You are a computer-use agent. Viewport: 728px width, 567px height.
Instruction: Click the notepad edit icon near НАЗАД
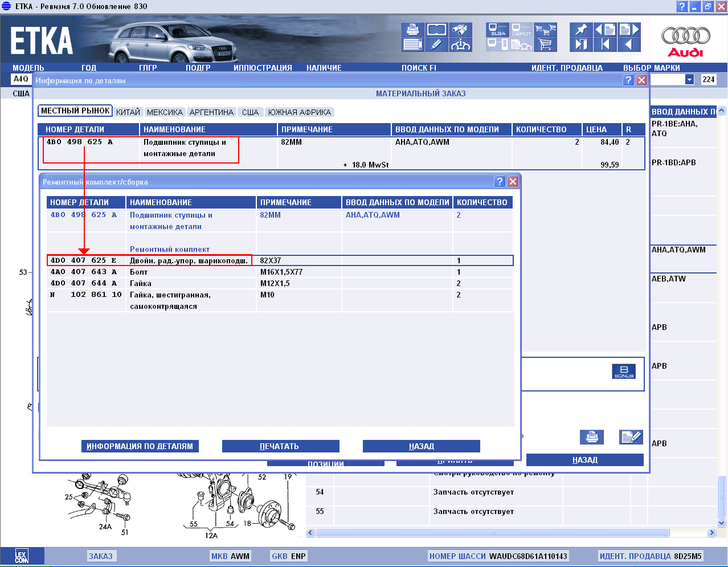tap(631, 437)
